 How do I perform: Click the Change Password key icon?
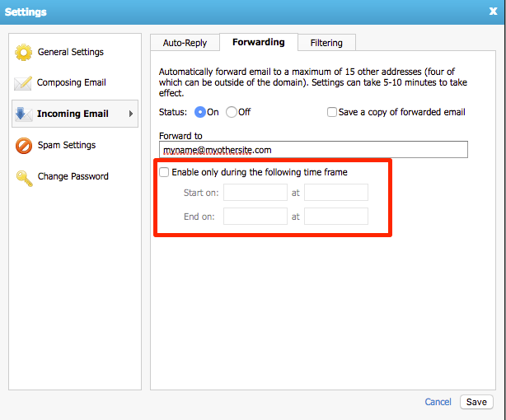tap(23, 177)
